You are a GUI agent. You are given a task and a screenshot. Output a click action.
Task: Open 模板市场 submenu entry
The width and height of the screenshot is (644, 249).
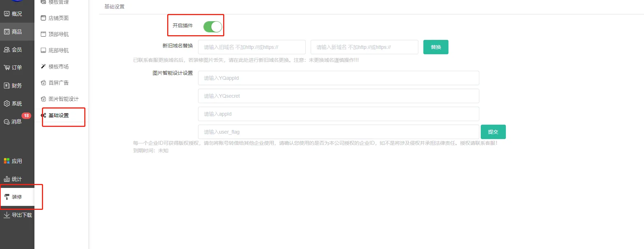pyautogui.click(x=58, y=66)
